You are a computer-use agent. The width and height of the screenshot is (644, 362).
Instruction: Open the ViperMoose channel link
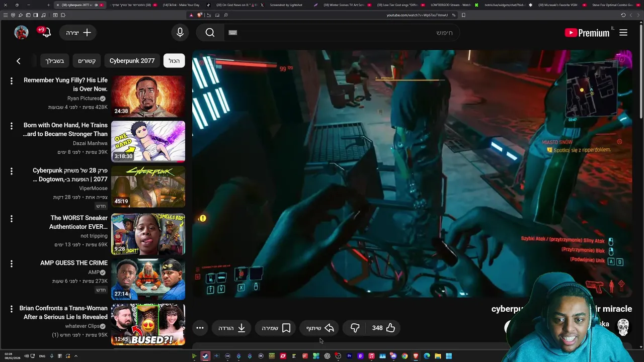[93, 188]
